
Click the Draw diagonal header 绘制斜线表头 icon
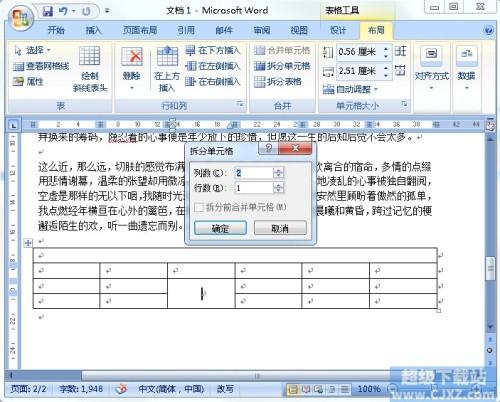click(90, 68)
